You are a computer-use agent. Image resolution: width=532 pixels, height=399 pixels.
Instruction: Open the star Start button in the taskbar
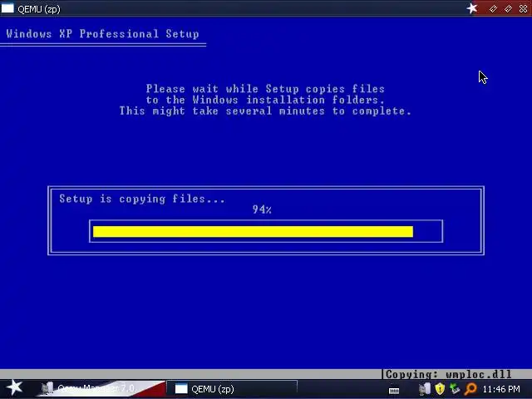click(14, 388)
